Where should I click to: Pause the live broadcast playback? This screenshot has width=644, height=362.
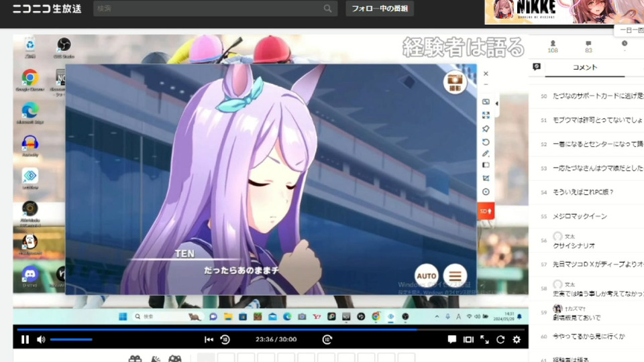click(25, 339)
